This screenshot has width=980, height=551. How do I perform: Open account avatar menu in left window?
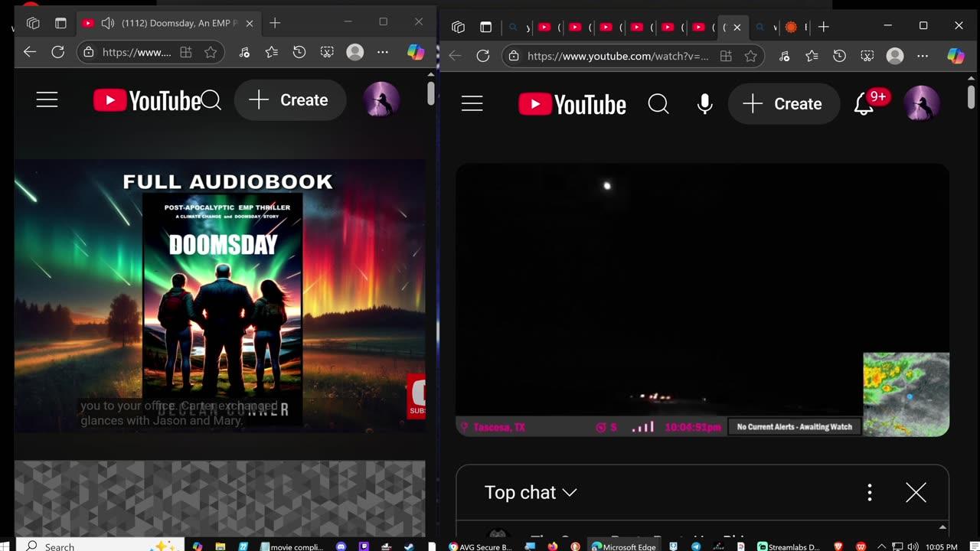pyautogui.click(x=381, y=100)
